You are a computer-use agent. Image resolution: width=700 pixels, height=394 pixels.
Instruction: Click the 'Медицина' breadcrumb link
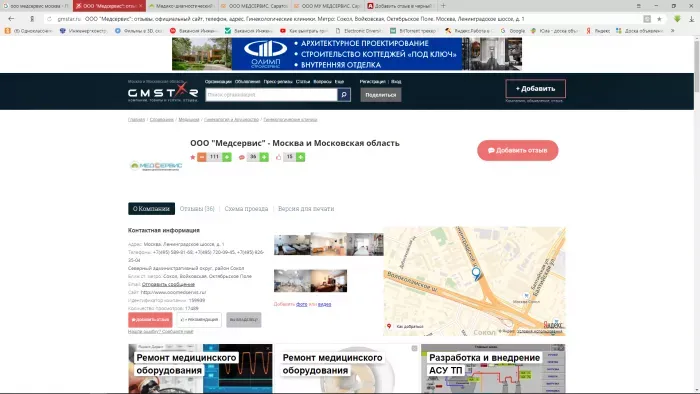(189, 120)
